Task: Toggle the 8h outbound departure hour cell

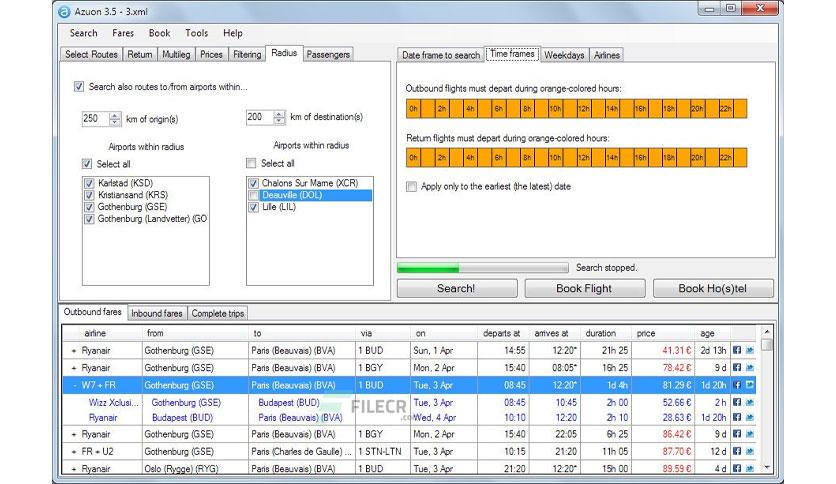Action: click(x=527, y=109)
